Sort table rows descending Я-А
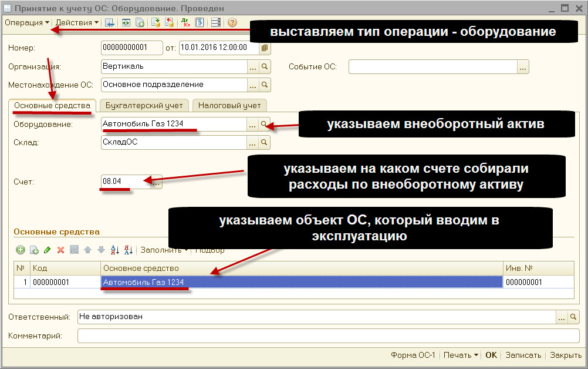Image resolution: width=588 pixels, height=369 pixels. [129, 250]
